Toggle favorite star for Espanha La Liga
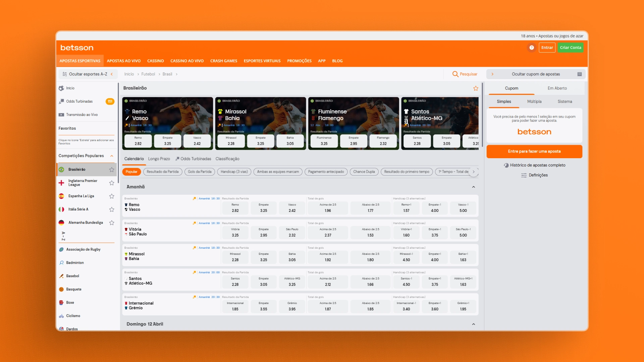Screen dimensions: 644x362 click(112, 196)
